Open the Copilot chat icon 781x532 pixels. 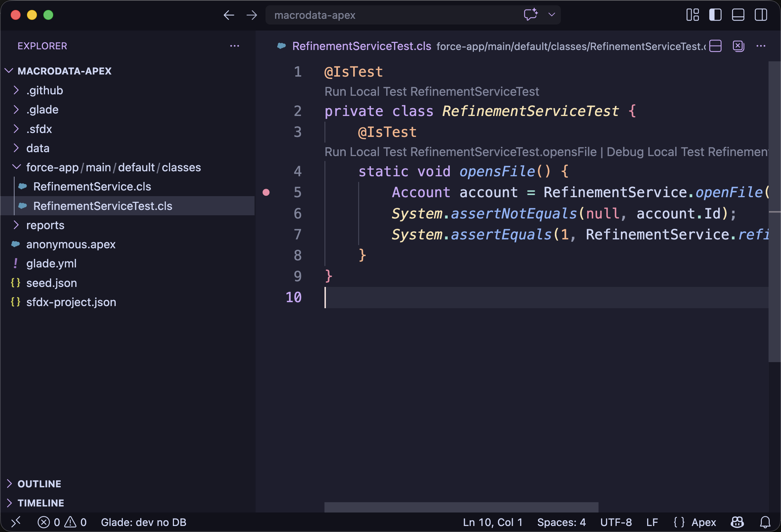pos(531,15)
